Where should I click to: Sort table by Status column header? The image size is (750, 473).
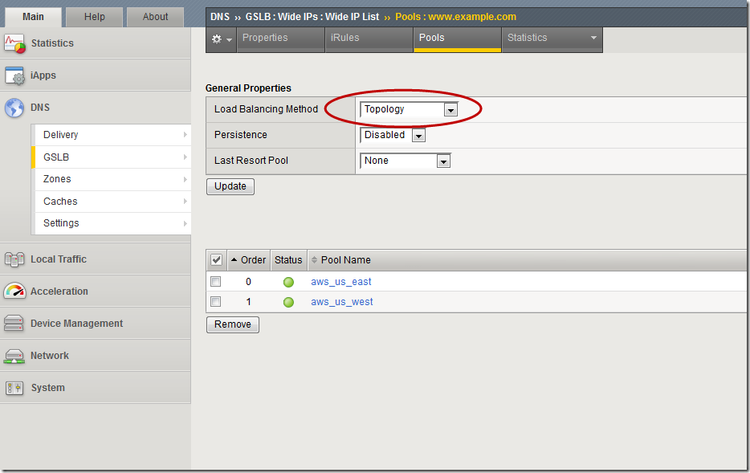[288, 260]
